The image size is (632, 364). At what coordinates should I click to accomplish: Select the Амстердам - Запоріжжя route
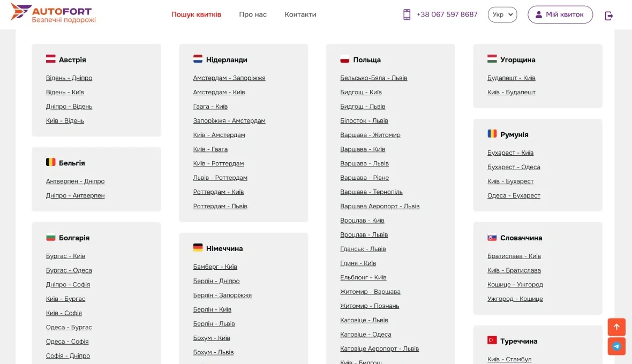point(229,78)
